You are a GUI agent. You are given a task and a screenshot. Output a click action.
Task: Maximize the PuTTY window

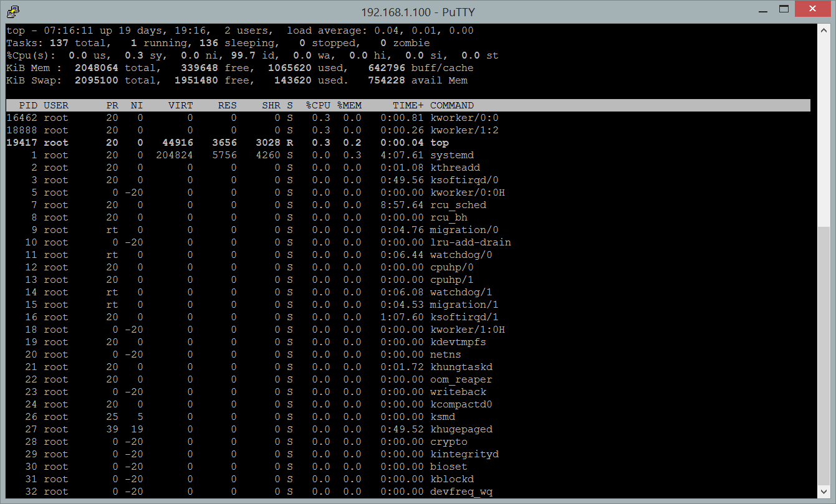pyautogui.click(x=783, y=11)
